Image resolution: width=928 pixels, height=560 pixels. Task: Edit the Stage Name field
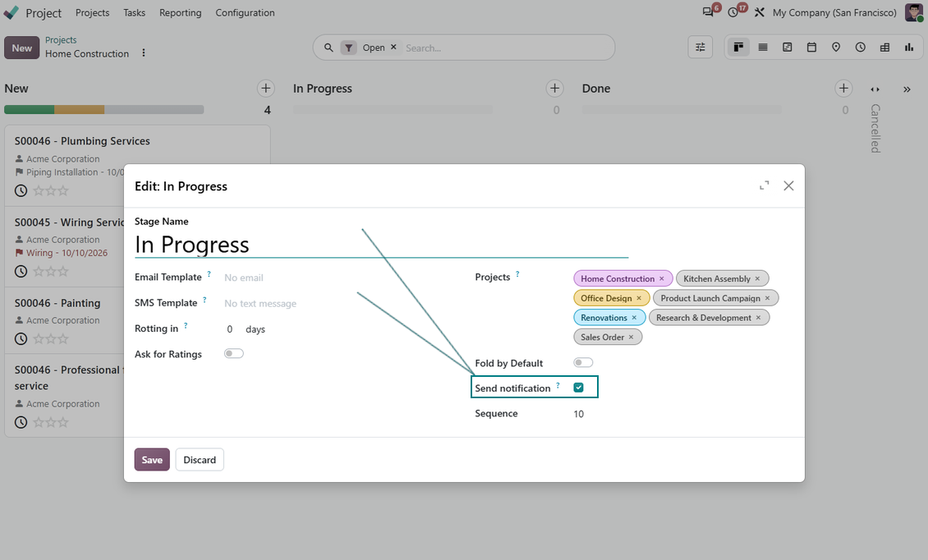click(x=381, y=245)
